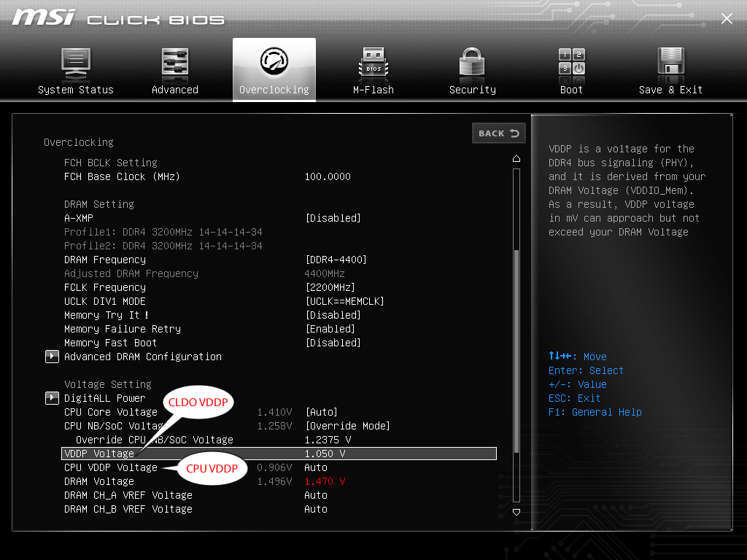Screen dimensions: 747x560
Task: Select the System Status tab label
Action: point(76,90)
